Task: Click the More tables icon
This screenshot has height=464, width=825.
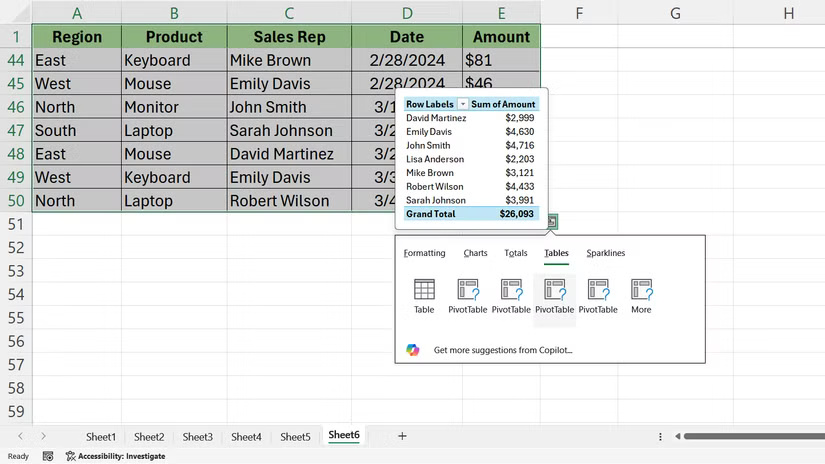Action: [x=641, y=296]
